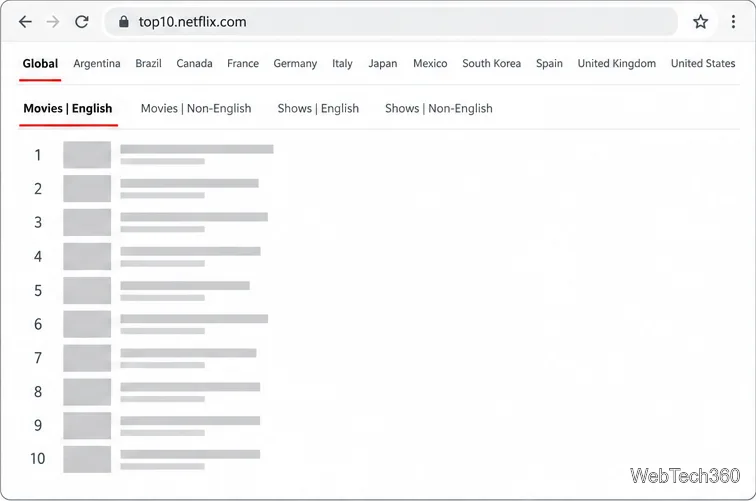The image size is (756, 501).
Task: Select the Germany tab
Action: coord(295,64)
